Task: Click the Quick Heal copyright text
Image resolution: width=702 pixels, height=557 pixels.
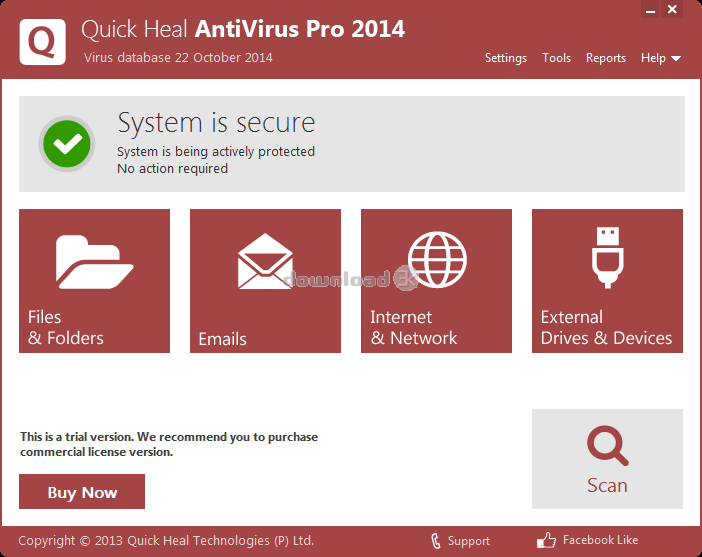Action: point(166,541)
